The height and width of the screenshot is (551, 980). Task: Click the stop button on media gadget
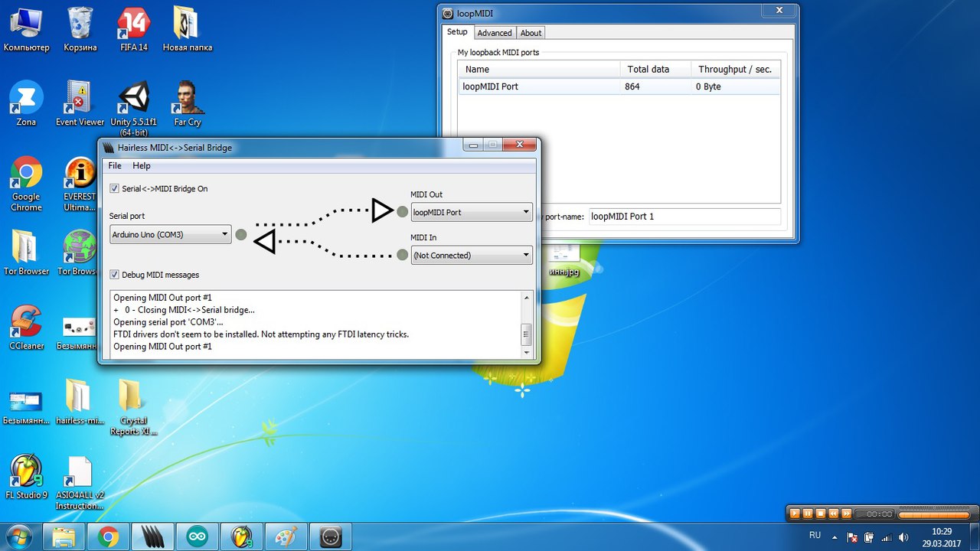coord(821,513)
